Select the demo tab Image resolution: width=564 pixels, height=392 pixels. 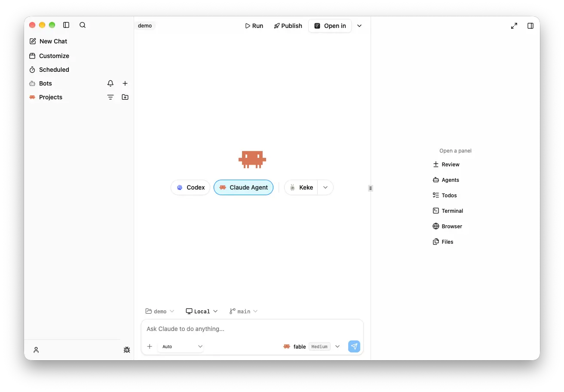[145, 26]
